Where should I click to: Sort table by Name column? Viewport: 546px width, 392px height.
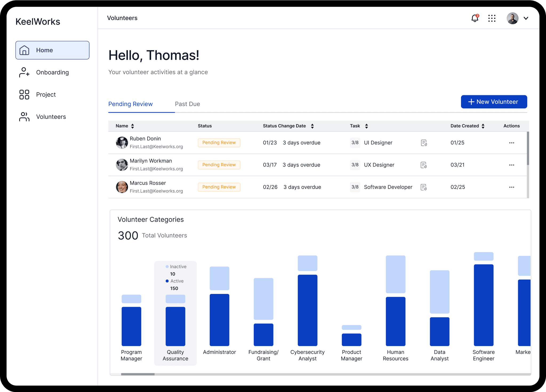pyautogui.click(x=133, y=126)
